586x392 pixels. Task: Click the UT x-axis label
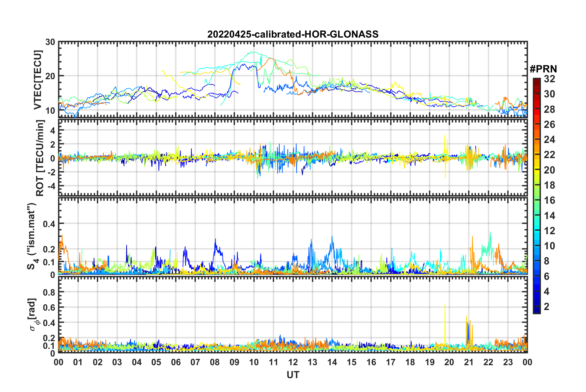(x=293, y=375)
